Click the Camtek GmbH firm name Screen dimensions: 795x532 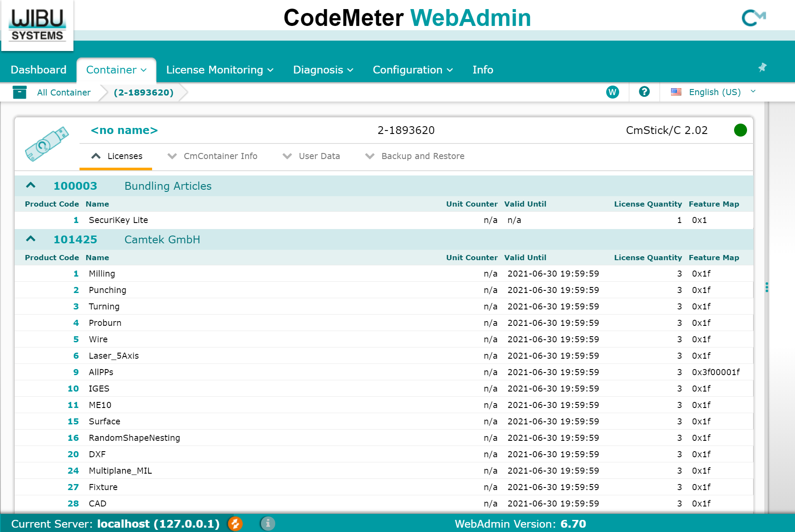(x=162, y=239)
